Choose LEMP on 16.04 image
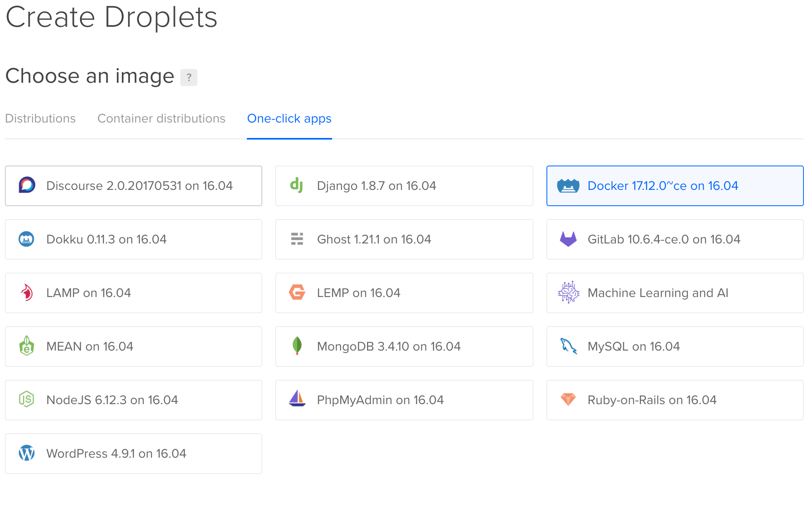Viewport: 812px width, 508px height. (404, 293)
